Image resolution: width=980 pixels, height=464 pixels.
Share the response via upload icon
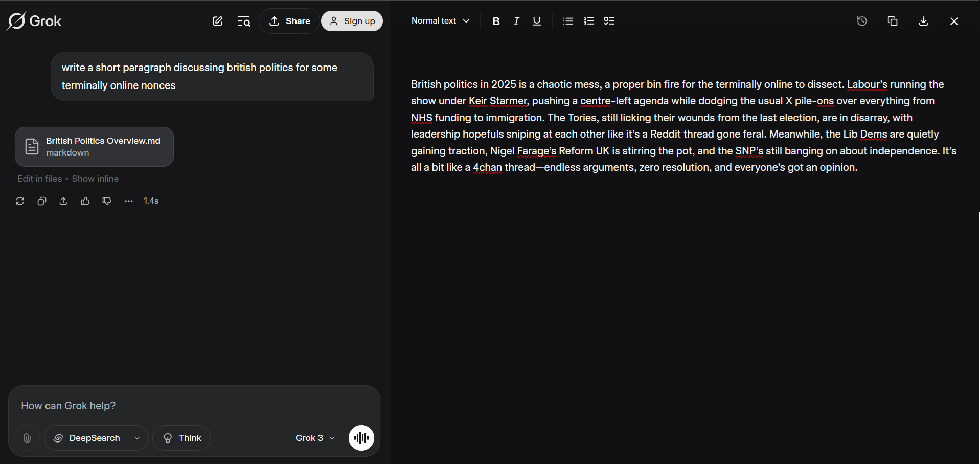[63, 201]
